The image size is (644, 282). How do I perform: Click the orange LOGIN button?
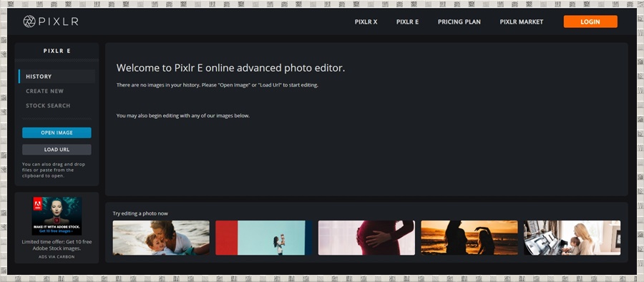coord(590,21)
